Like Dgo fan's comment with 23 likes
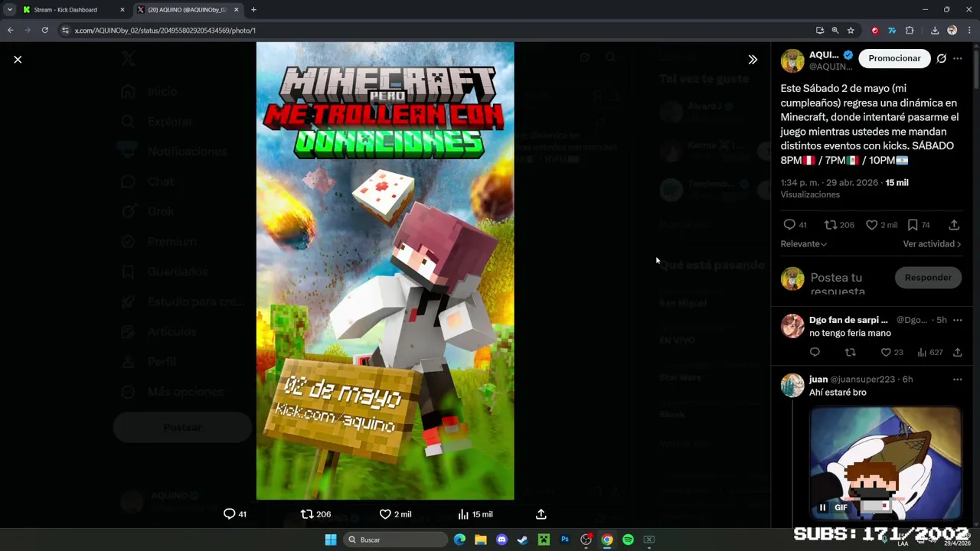Viewport: 980px width, 551px height. 886,352
